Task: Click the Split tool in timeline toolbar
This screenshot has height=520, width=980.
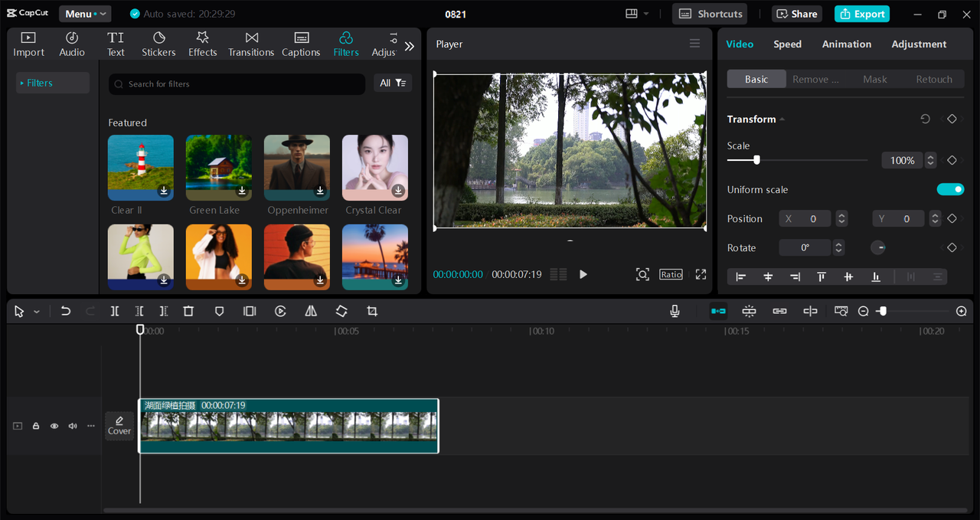Action: point(115,312)
